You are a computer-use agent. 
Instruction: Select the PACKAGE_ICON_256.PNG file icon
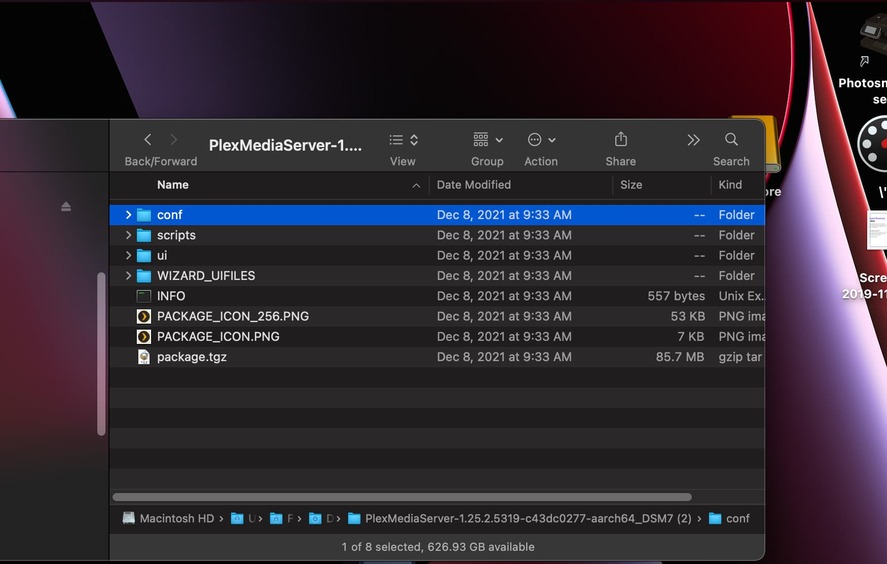point(144,316)
